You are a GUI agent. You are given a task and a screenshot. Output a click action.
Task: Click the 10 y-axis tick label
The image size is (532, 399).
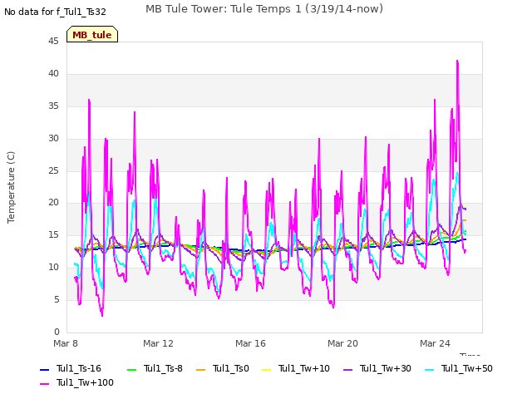click(x=53, y=268)
